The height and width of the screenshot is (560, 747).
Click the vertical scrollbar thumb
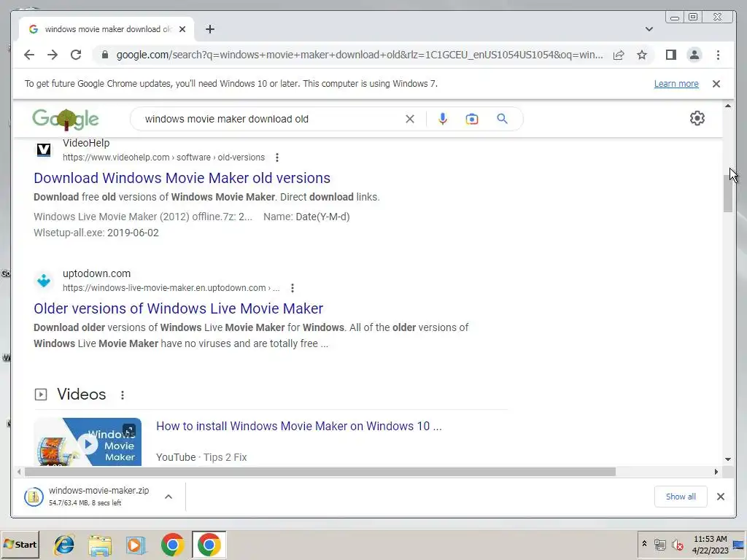click(727, 192)
